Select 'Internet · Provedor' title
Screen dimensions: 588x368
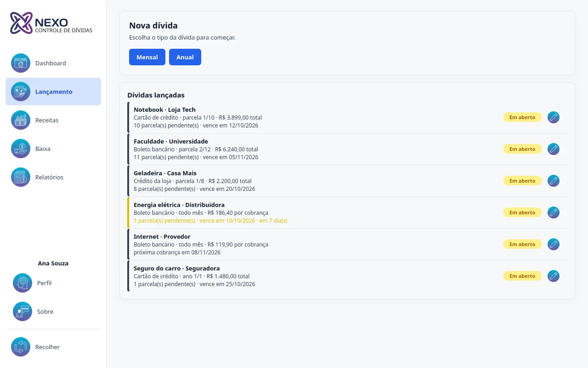tap(162, 236)
